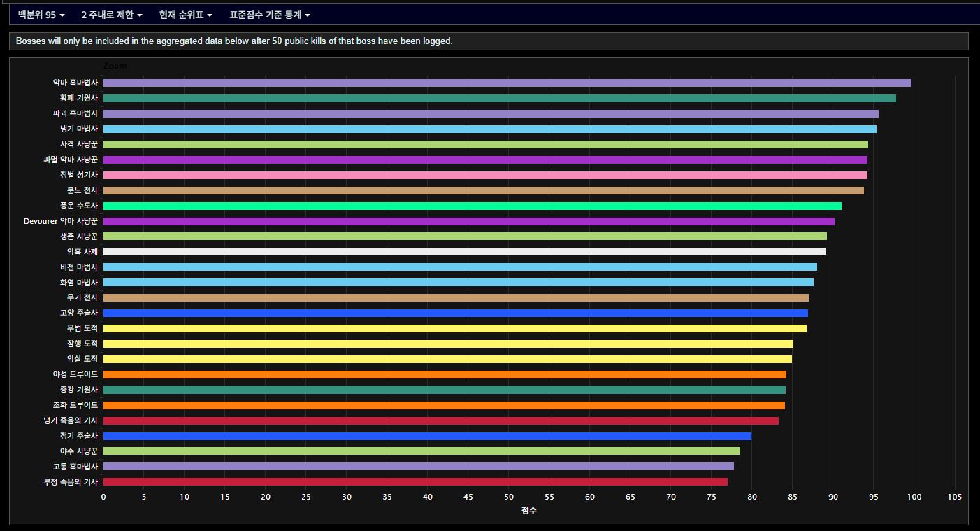Click the Zoom text above the chart
Image resolution: width=980 pixels, height=531 pixels.
pos(115,66)
